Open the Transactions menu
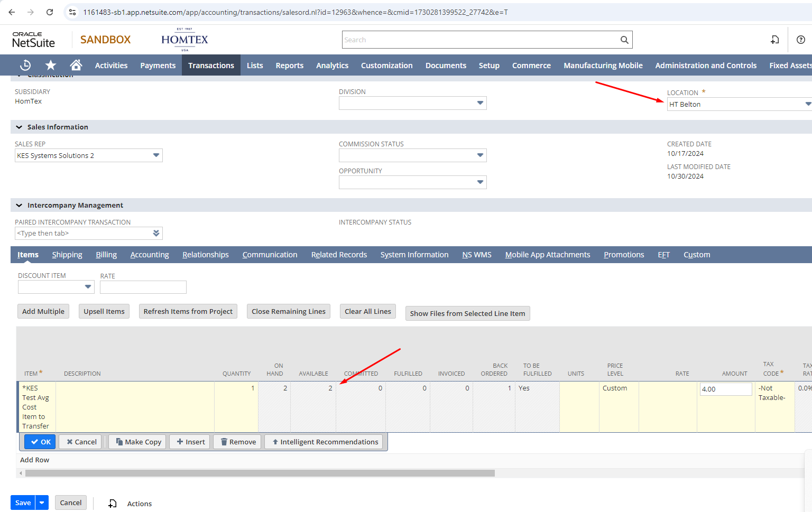The width and height of the screenshot is (812, 512). [x=211, y=65]
